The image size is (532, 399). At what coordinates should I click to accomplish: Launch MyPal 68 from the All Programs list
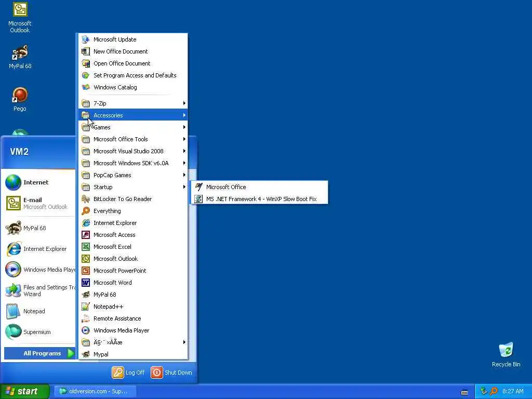tap(133, 295)
